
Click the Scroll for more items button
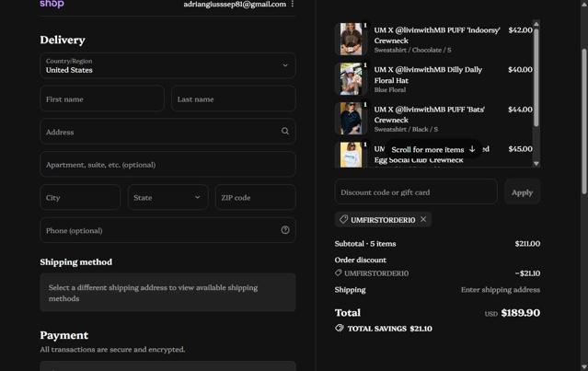point(433,149)
